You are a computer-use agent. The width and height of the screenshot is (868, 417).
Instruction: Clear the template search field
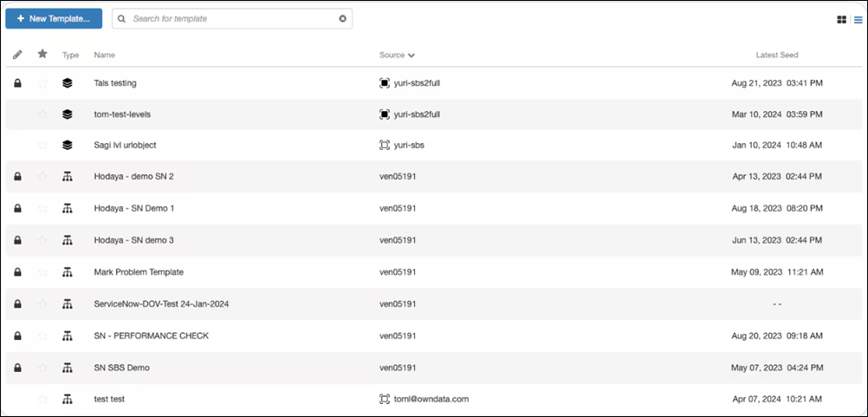(343, 18)
